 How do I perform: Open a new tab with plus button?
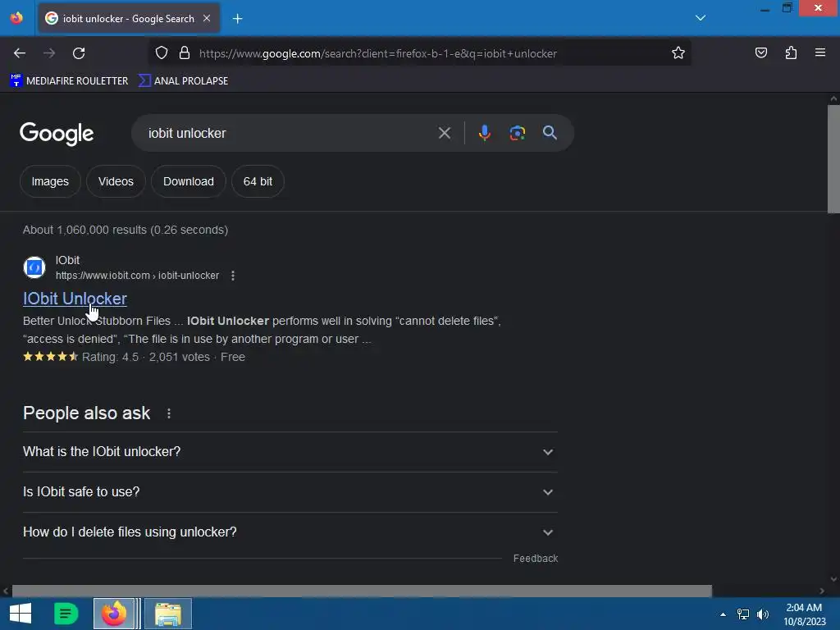[237, 19]
